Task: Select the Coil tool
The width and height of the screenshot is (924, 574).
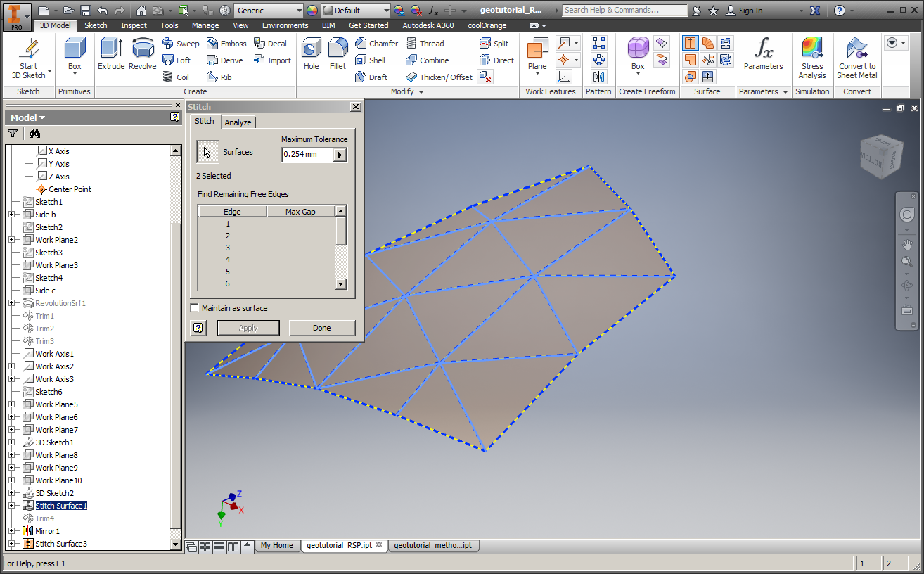Action: (x=176, y=77)
